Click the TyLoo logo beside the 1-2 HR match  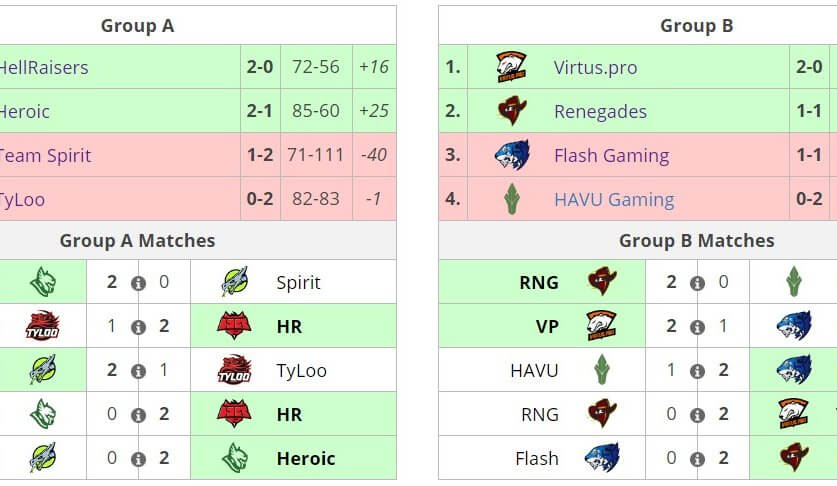[x=42, y=327]
